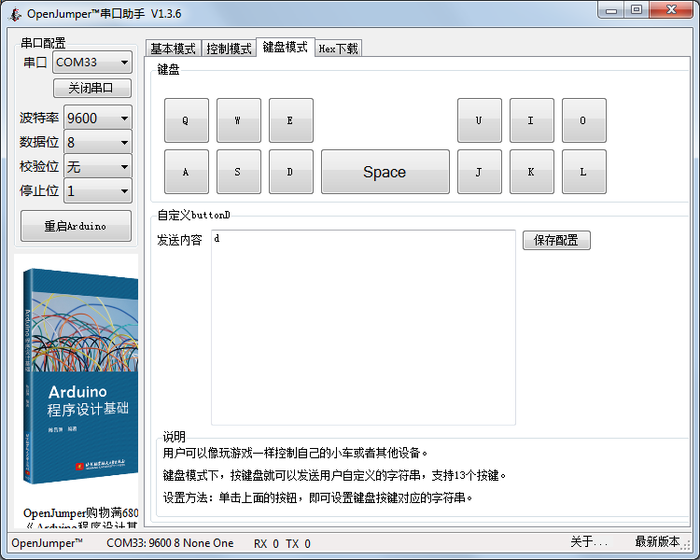
Task: Click the OpenJumper™ status bar label
Action: tap(47, 543)
